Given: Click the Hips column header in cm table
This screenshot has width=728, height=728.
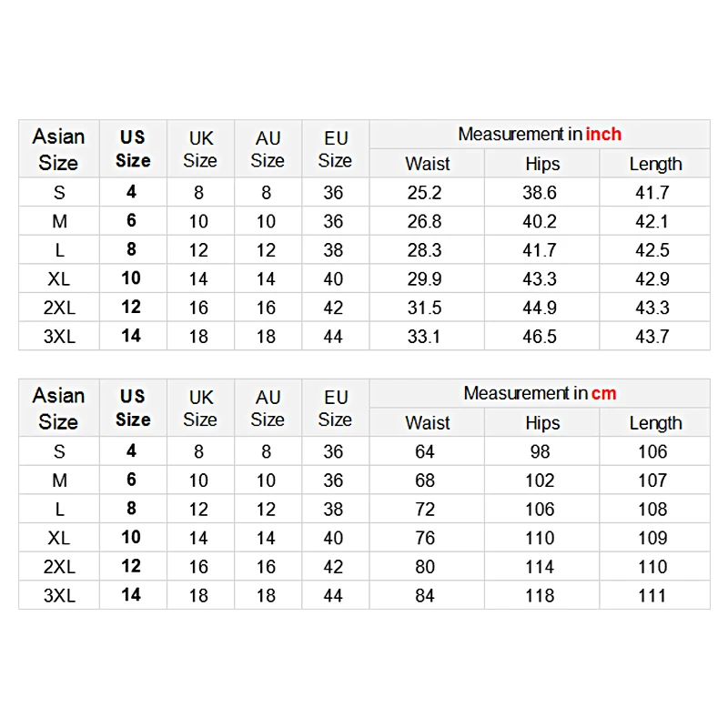Looking at the screenshot, I should 542,423.
